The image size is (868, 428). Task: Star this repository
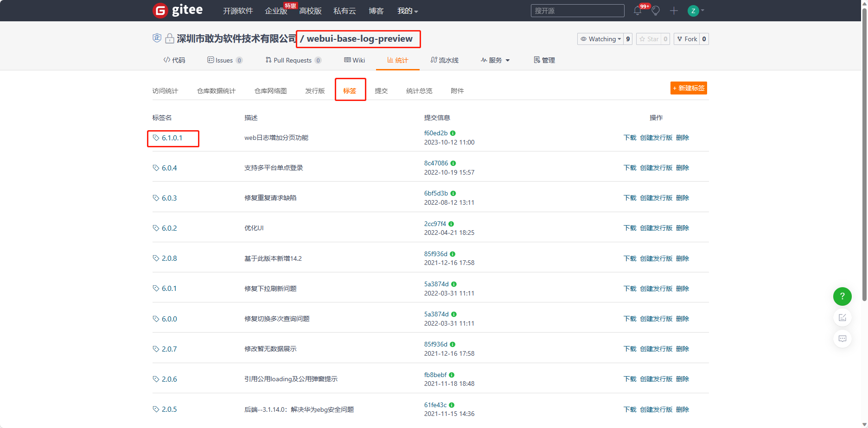(649, 39)
